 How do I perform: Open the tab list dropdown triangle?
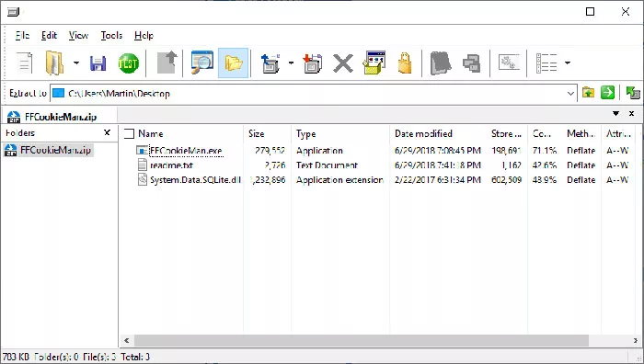click(x=615, y=114)
